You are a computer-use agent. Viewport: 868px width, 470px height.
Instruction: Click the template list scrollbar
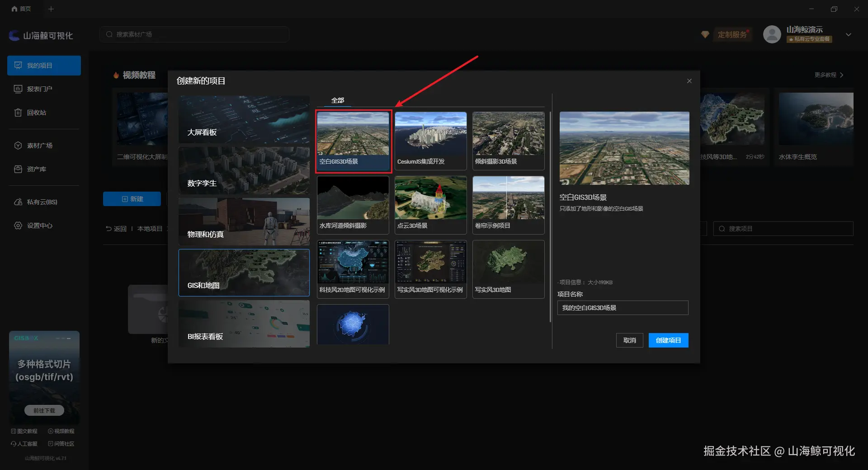550,217
